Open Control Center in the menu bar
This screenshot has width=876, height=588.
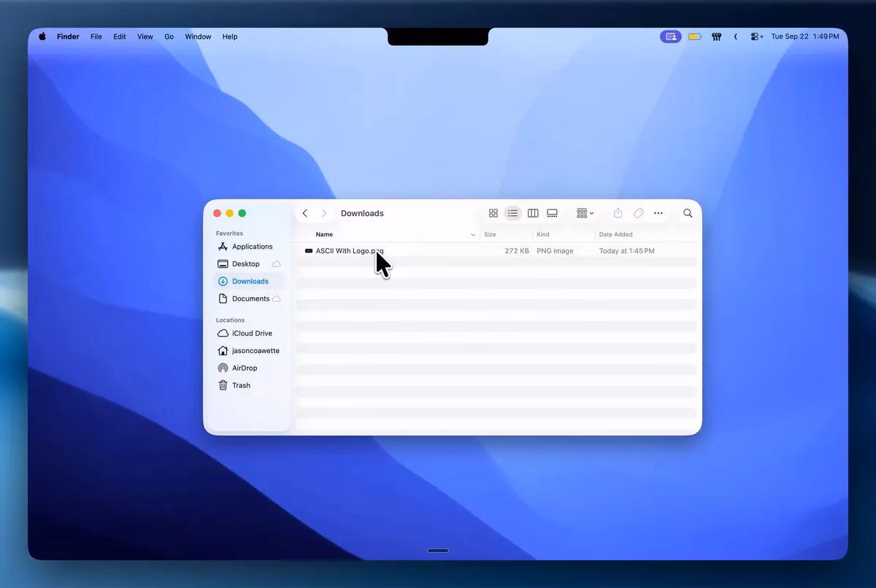click(x=757, y=36)
